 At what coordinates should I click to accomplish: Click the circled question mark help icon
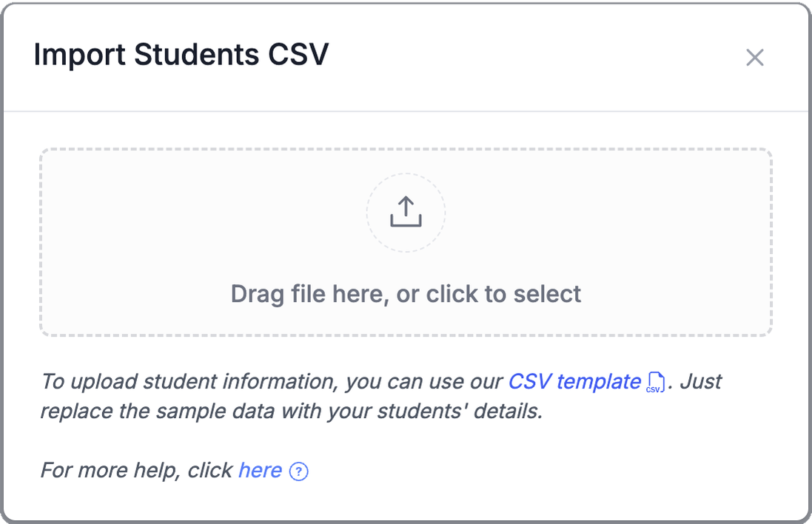(301, 471)
